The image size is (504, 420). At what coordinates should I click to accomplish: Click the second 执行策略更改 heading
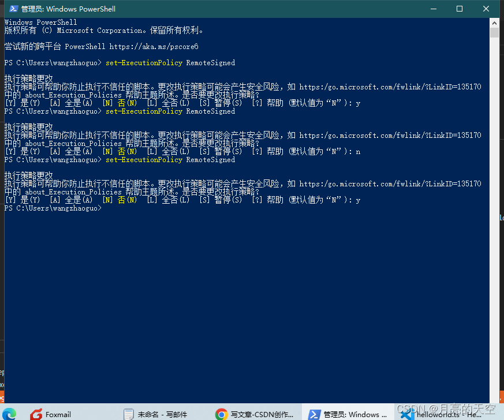[29, 127]
